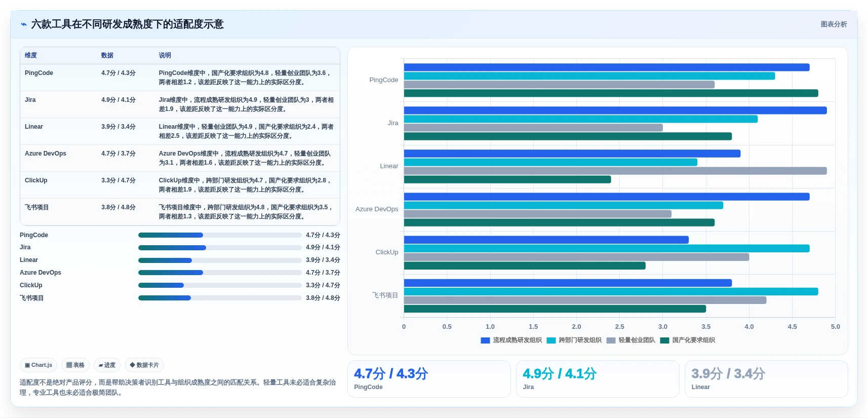The width and height of the screenshot is (868, 418).
Task: Click the description starting 'ClickUp维度中'
Action: coord(246,185)
